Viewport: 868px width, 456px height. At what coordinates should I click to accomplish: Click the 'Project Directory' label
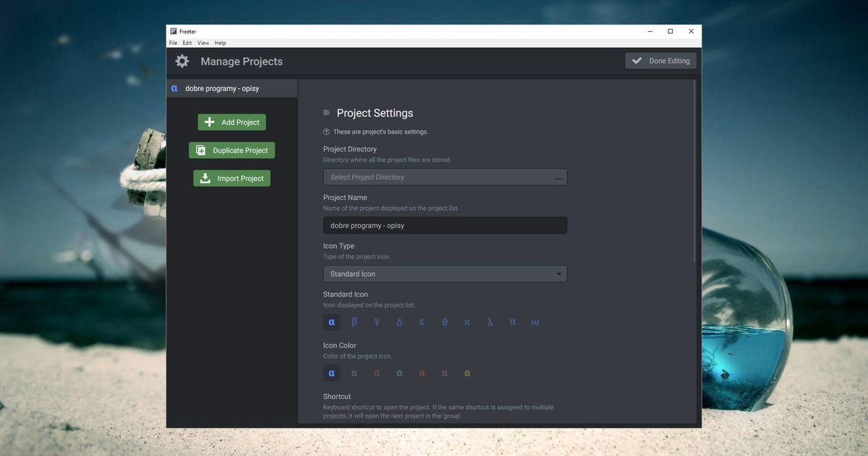[x=350, y=149]
